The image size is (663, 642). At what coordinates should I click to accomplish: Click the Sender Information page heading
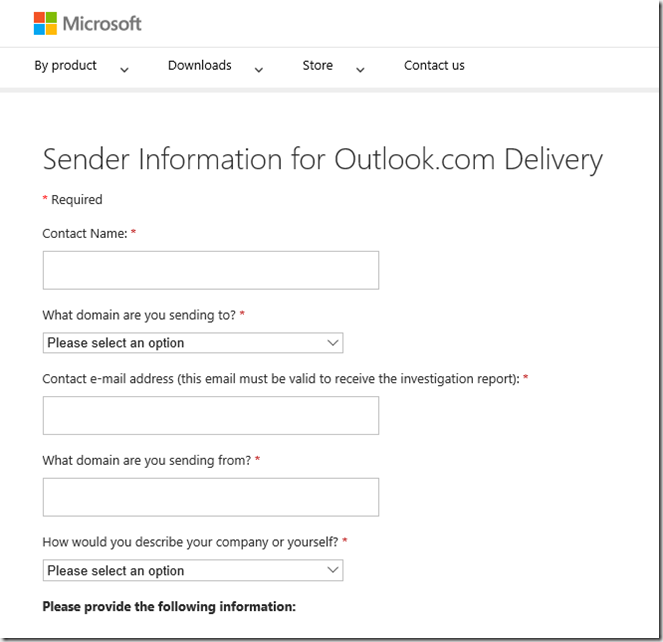tap(322, 160)
